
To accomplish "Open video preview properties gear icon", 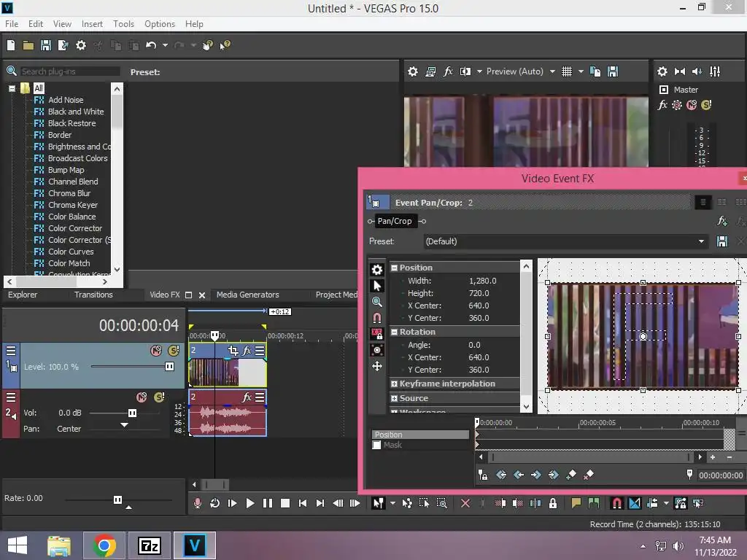I will click(413, 71).
